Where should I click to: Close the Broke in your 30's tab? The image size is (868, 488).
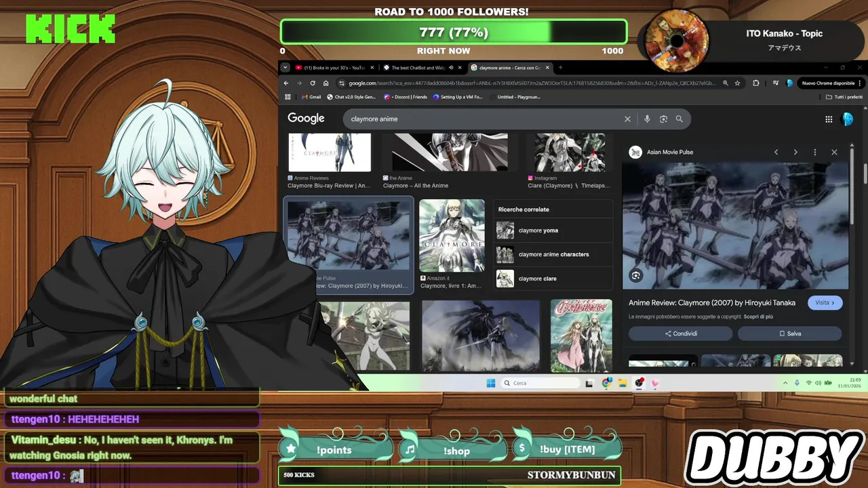(x=372, y=68)
